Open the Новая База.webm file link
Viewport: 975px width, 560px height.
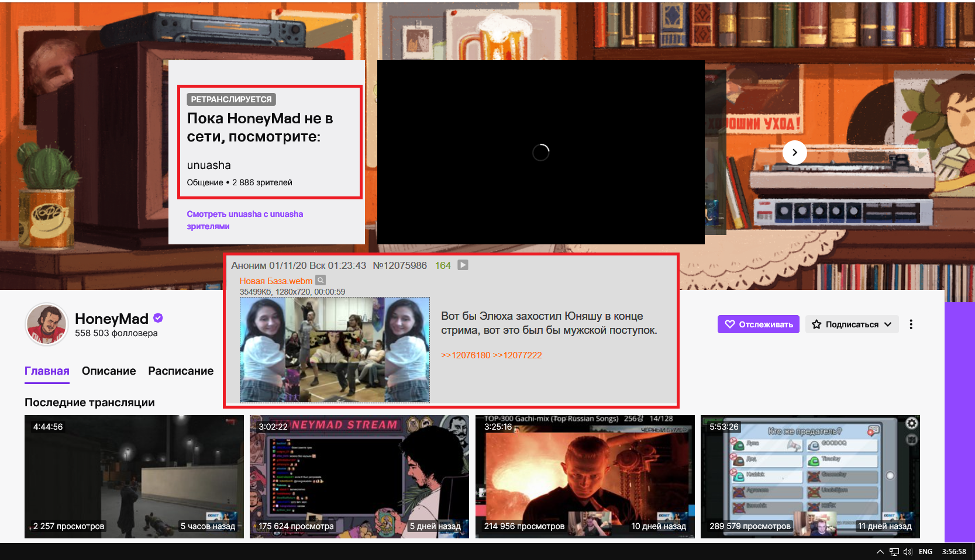tap(276, 281)
